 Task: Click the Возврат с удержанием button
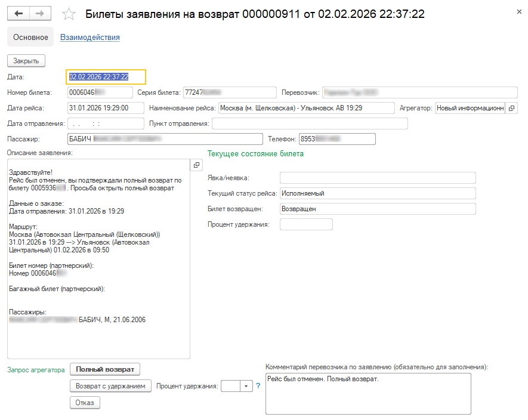(110, 386)
